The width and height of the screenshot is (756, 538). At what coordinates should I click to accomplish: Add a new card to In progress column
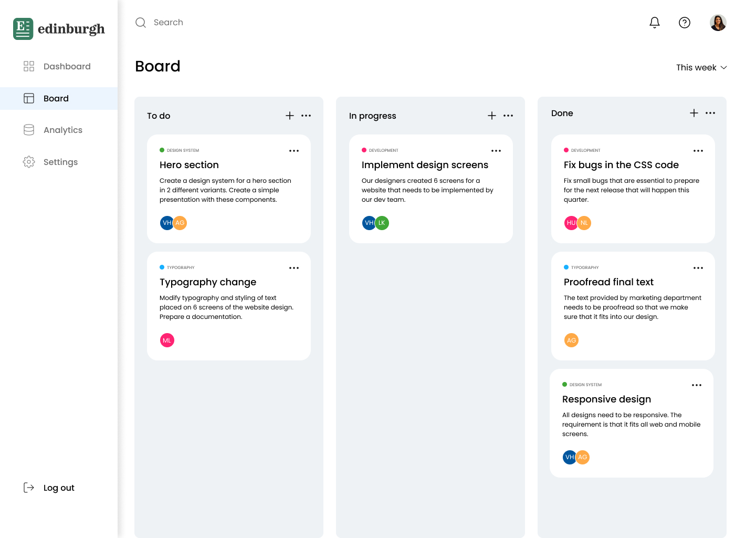click(491, 116)
